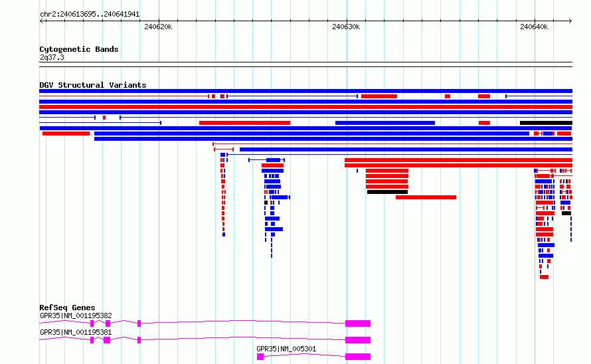Click the 240620k ruler position label

(x=158, y=27)
